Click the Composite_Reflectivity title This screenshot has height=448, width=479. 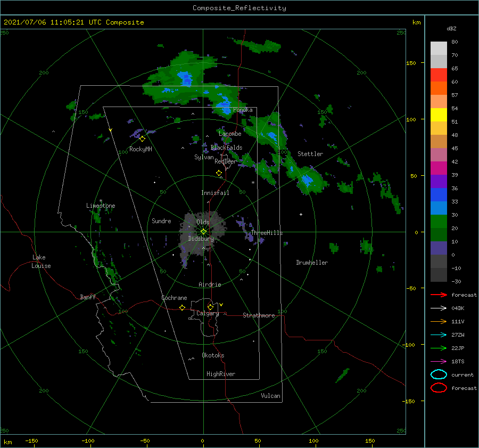pyautogui.click(x=240, y=8)
